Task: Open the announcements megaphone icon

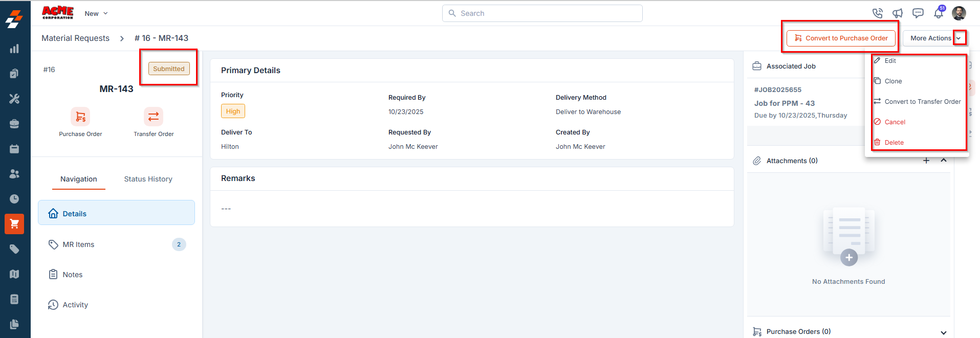Action: [x=898, y=13]
